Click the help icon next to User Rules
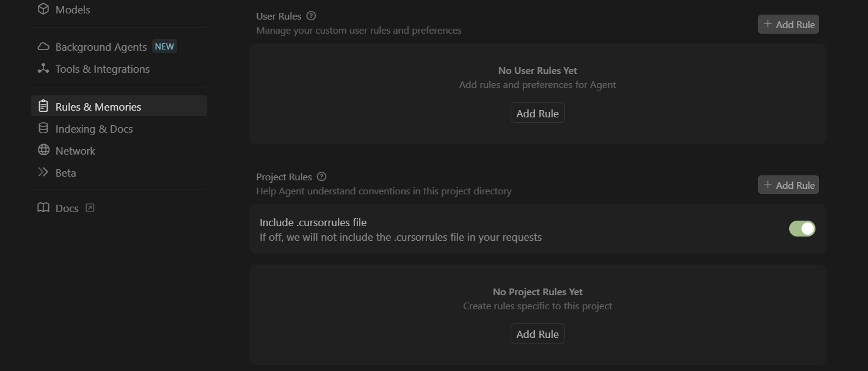The image size is (868, 371). click(x=311, y=16)
